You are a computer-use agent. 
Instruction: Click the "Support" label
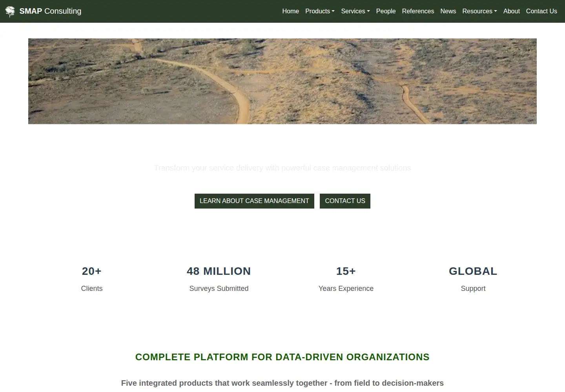[x=473, y=289]
